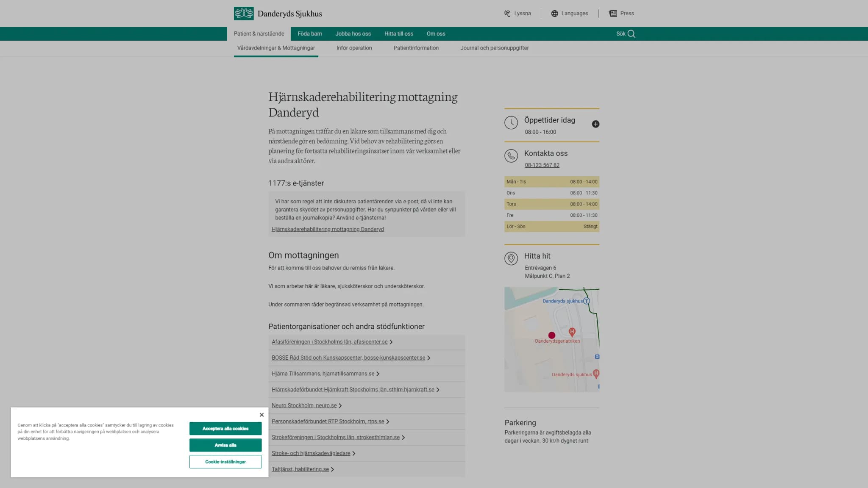Open the Om oss menu
868x488 pixels.
click(x=436, y=34)
